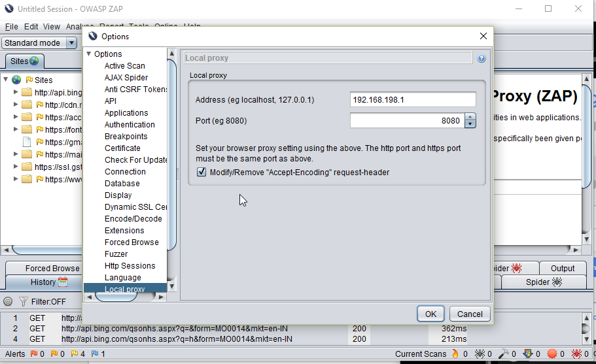Select AJAX Spider in options tree
This screenshot has width=596, height=364.
click(x=126, y=77)
